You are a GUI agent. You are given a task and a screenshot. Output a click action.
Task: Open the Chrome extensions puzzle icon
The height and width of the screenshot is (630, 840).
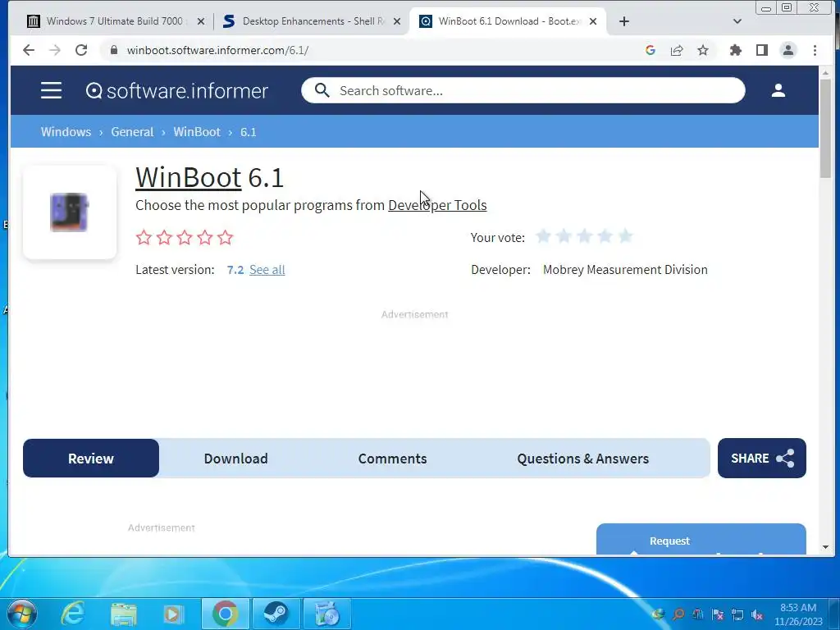[736, 50]
